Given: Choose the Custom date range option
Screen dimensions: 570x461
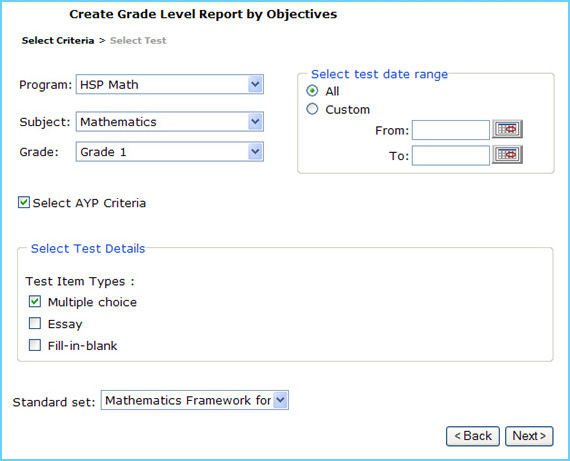Looking at the screenshot, I should (x=312, y=109).
